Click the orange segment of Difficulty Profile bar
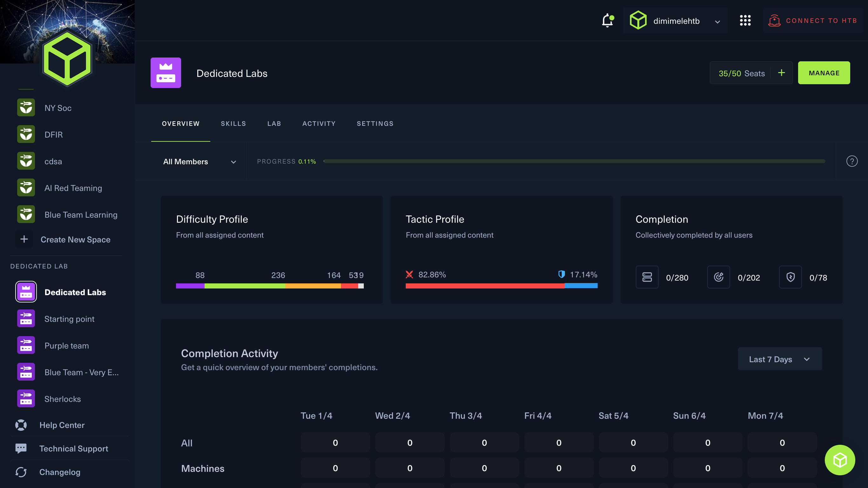Viewport: 868px width, 488px height. [x=313, y=286]
